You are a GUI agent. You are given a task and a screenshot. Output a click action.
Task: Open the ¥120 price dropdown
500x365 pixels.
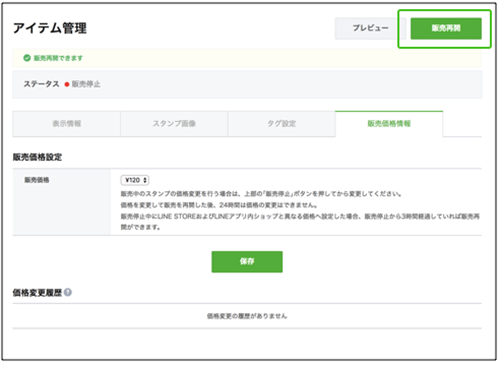(135, 180)
